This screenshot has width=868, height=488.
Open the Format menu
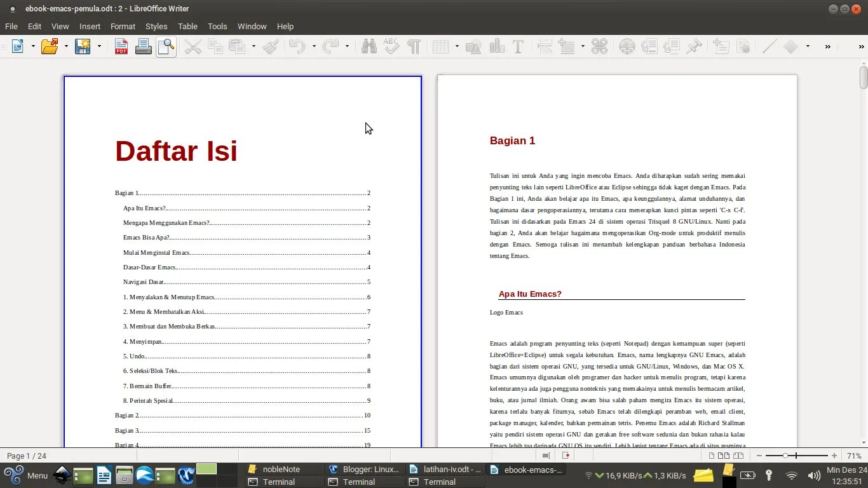123,26
